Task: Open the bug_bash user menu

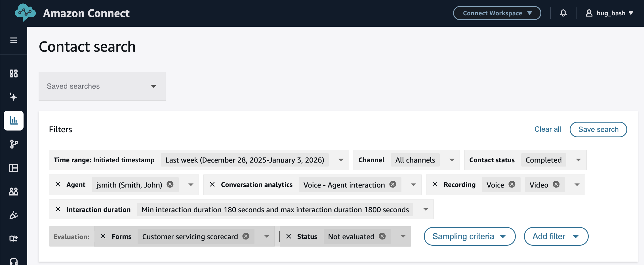Action: 609,13
